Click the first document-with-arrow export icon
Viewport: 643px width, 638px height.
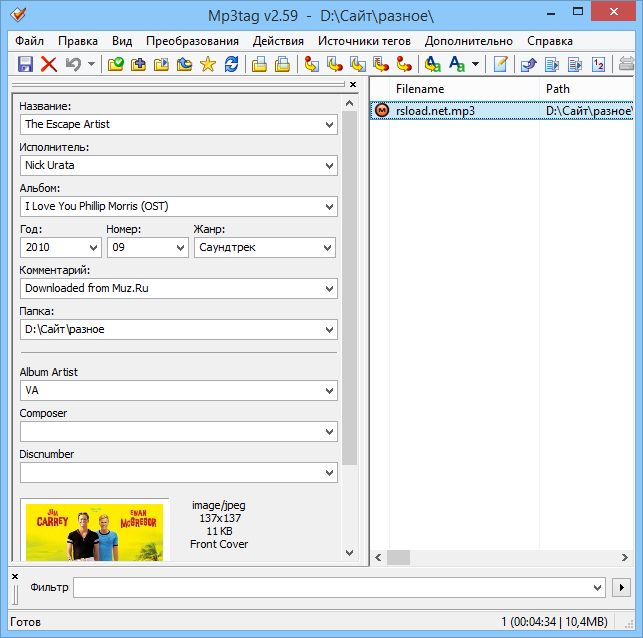[x=552, y=64]
